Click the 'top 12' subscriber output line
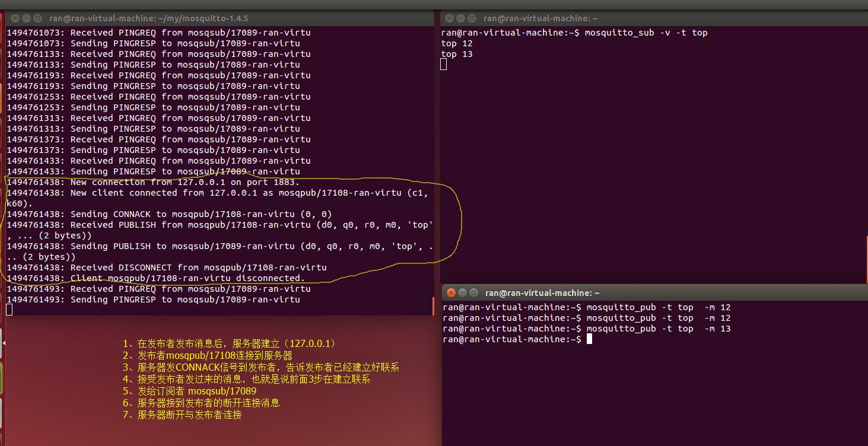This screenshot has width=868, height=446. [x=457, y=43]
